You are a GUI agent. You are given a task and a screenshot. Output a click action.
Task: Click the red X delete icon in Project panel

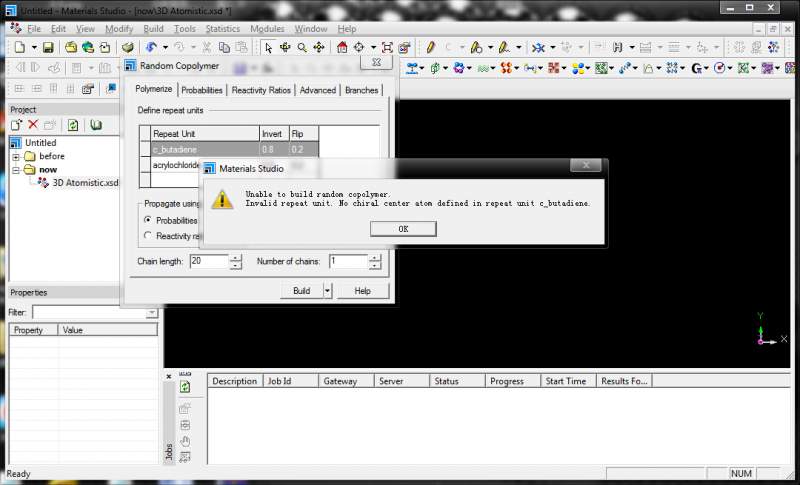pos(33,124)
